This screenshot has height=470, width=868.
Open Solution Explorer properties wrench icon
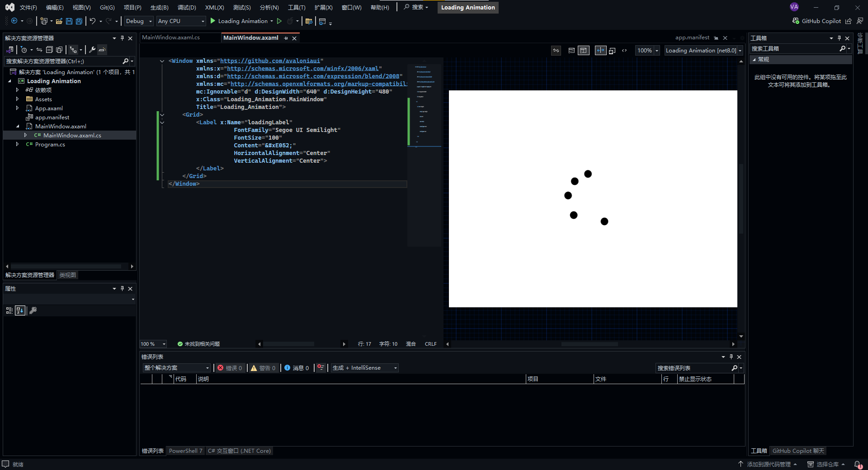click(92, 50)
